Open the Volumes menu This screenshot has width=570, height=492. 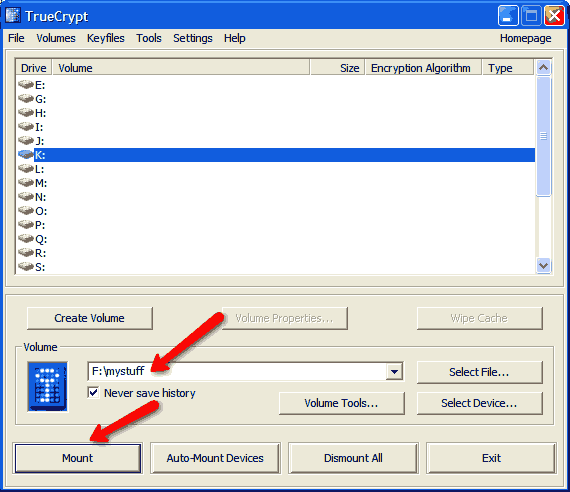click(56, 38)
